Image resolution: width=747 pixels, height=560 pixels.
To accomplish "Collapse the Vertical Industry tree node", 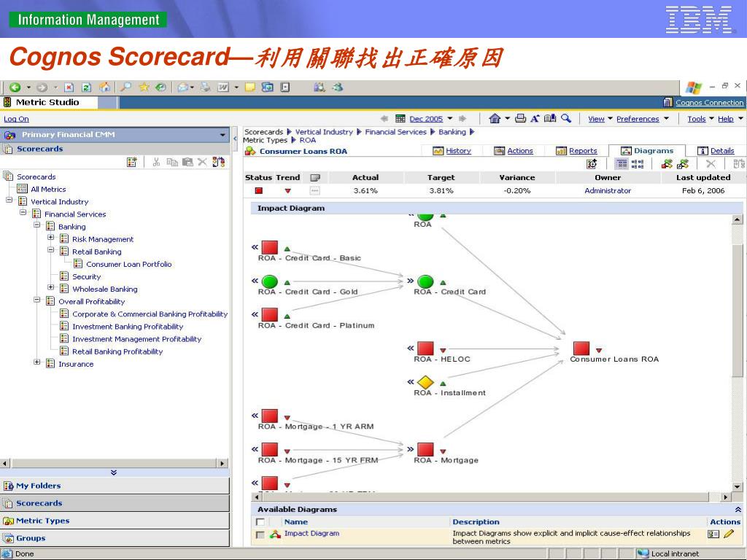I will [9, 200].
